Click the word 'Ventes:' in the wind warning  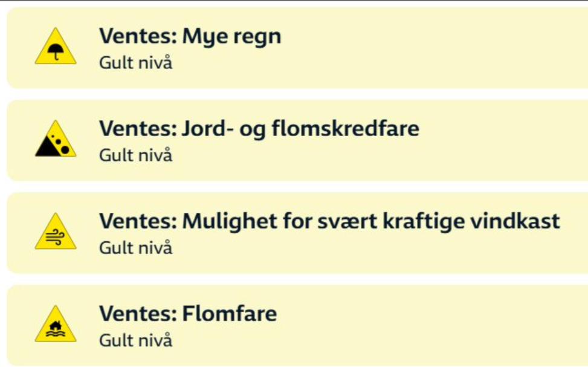point(138,221)
